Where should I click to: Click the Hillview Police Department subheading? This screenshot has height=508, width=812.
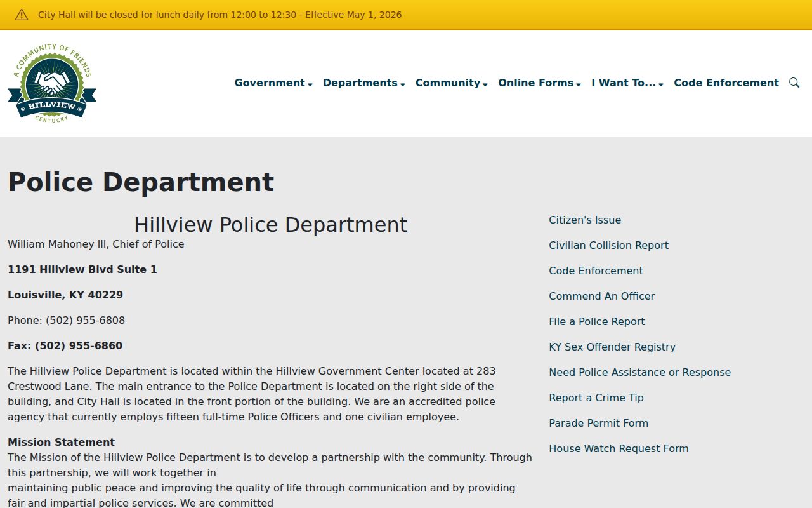[271, 225]
